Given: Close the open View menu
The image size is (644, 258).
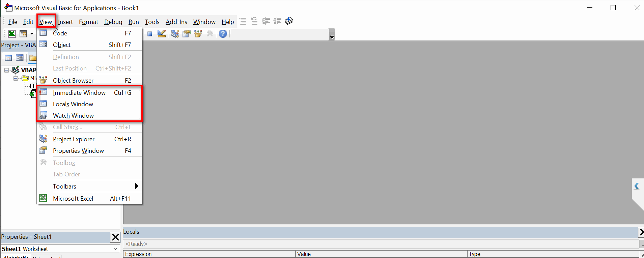Looking at the screenshot, I should (x=46, y=22).
